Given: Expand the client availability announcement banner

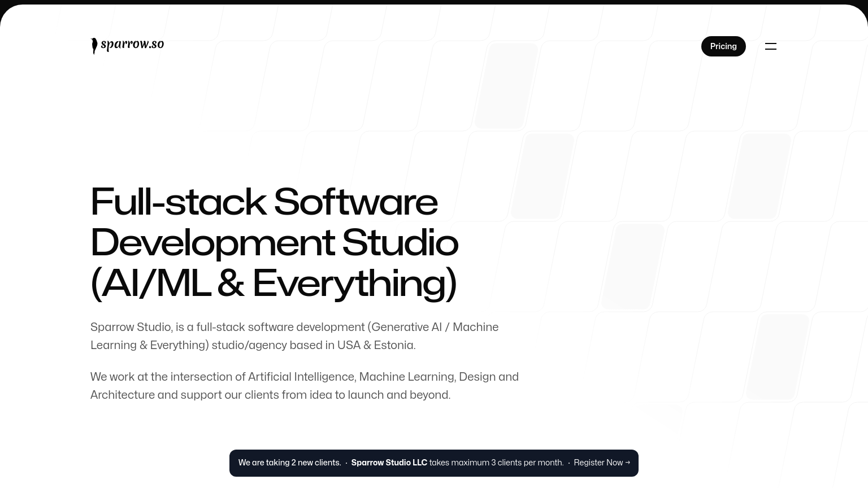Looking at the screenshot, I should pos(434,463).
